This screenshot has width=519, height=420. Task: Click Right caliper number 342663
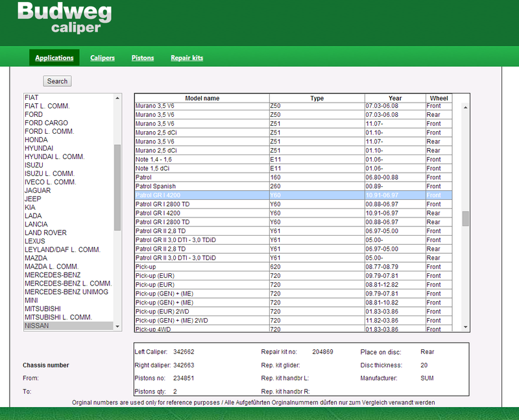coord(184,365)
